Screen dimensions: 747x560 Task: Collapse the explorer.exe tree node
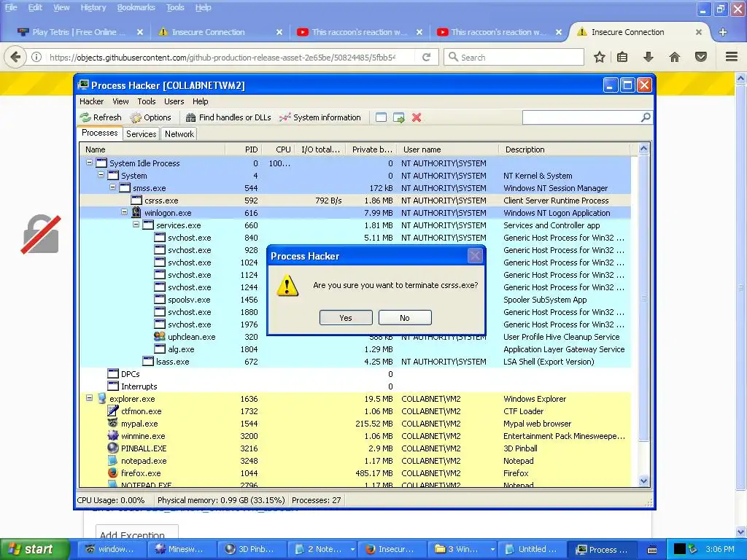(x=89, y=397)
